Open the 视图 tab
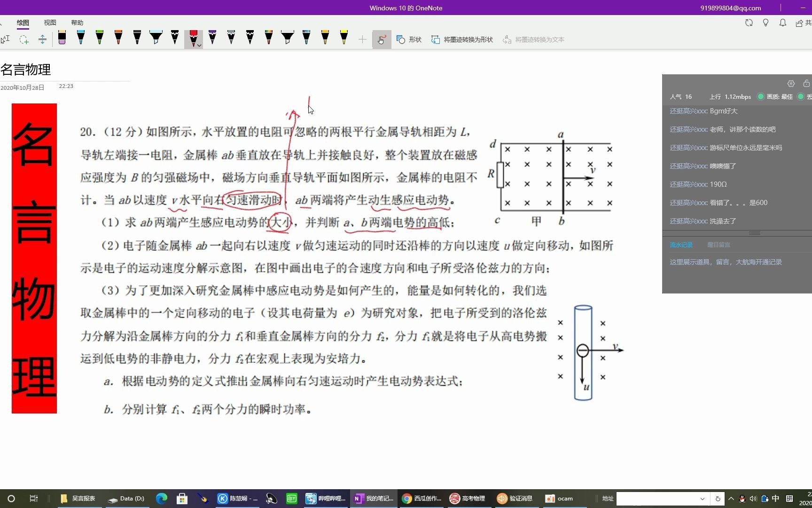812x508 pixels. click(50, 23)
